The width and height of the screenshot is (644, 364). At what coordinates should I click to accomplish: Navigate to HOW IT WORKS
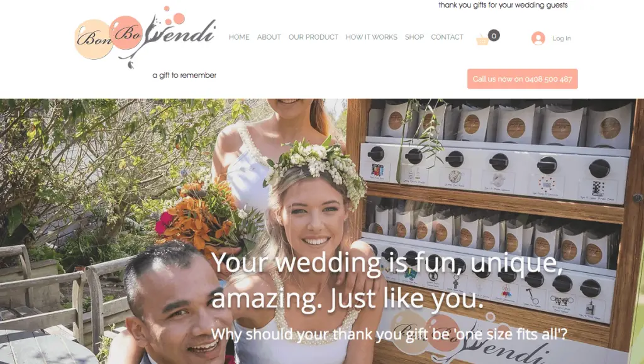[371, 37]
